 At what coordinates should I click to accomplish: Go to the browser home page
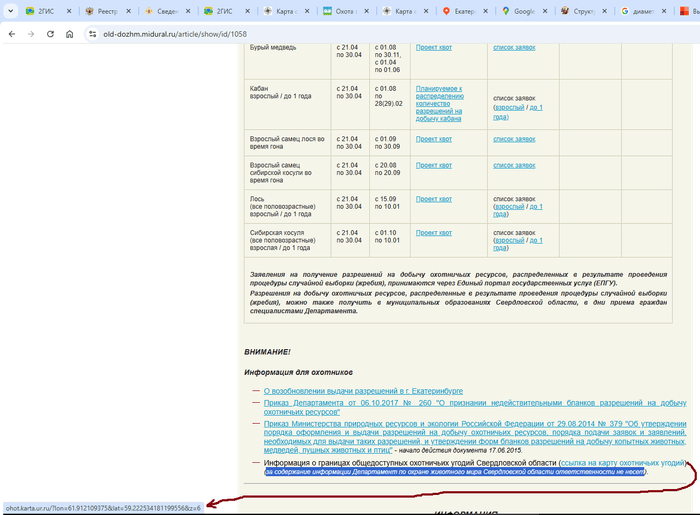point(69,33)
